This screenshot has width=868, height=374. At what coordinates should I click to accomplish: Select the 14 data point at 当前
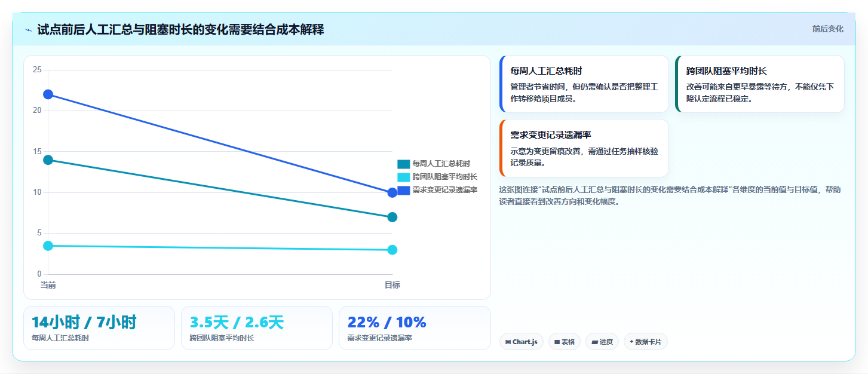[x=48, y=160]
